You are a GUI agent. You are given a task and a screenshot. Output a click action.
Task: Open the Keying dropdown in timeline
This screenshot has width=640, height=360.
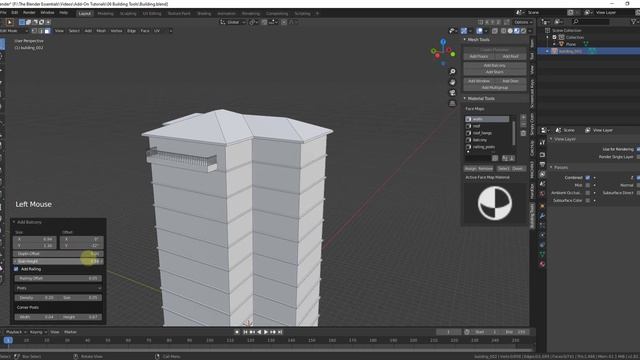click(38, 332)
